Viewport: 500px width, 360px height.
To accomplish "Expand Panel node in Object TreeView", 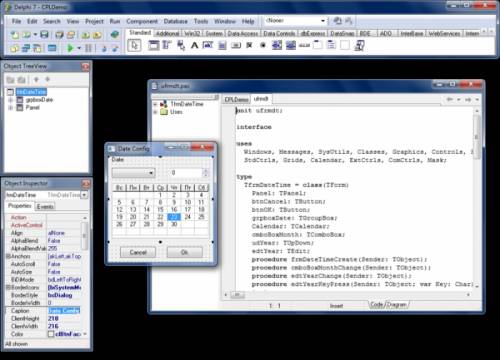I will pos(10,107).
